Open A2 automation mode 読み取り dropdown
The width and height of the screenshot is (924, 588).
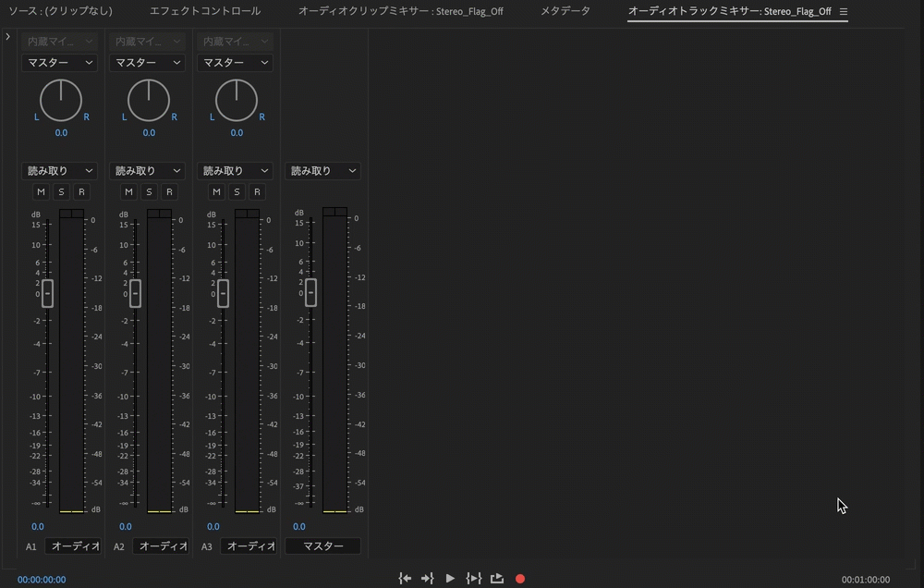pyautogui.click(x=147, y=171)
